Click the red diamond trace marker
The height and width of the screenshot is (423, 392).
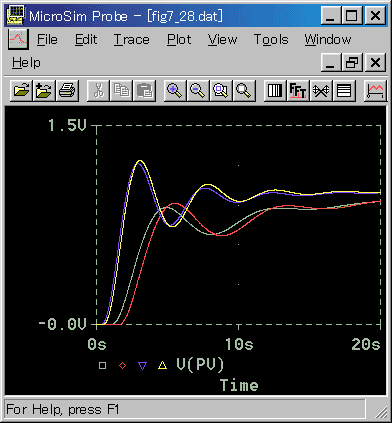click(x=122, y=366)
